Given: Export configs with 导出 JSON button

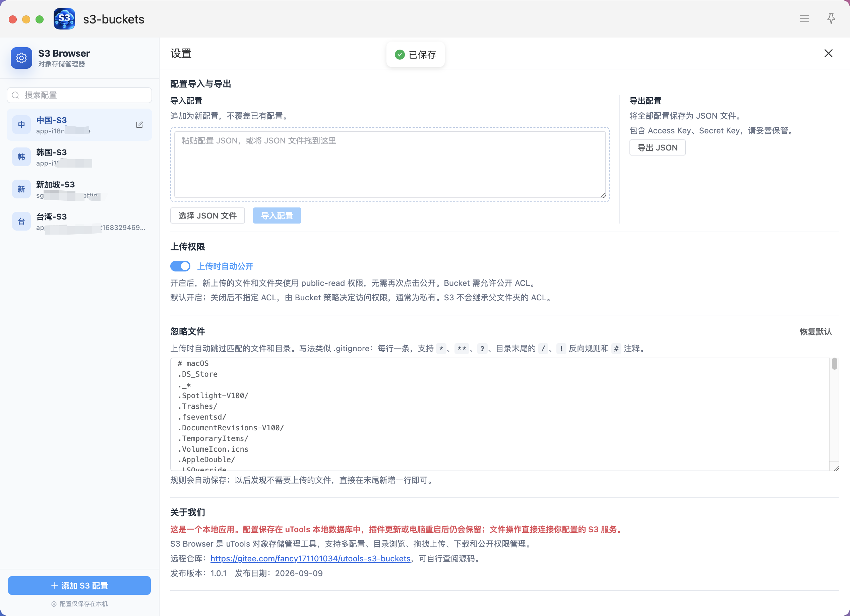Looking at the screenshot, I should click(657, 147).
